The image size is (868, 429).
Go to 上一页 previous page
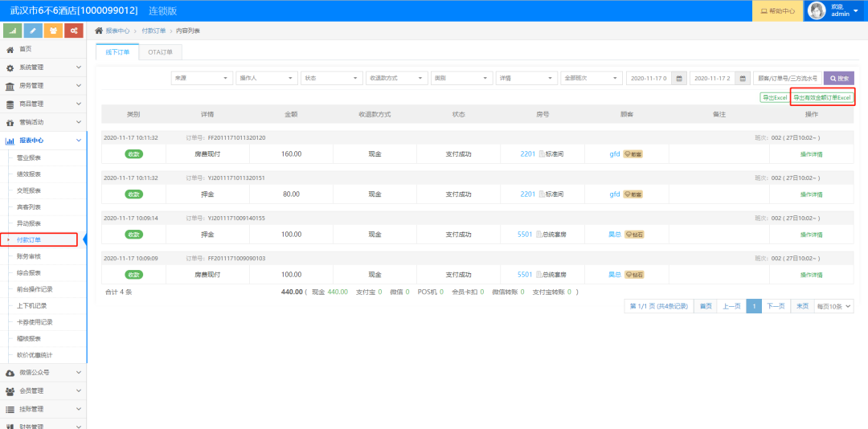pyautogui.click(x=731, y=306)
